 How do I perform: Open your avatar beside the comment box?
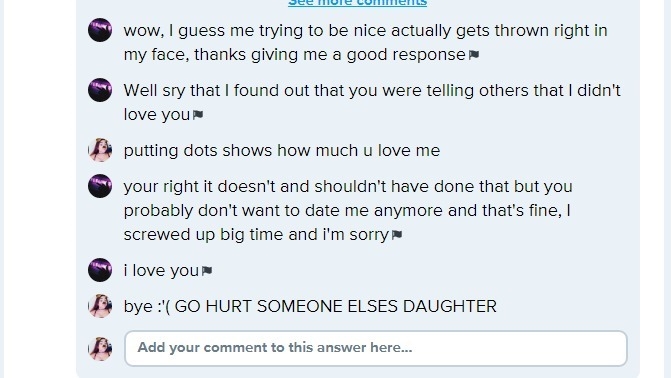point(100,348)
